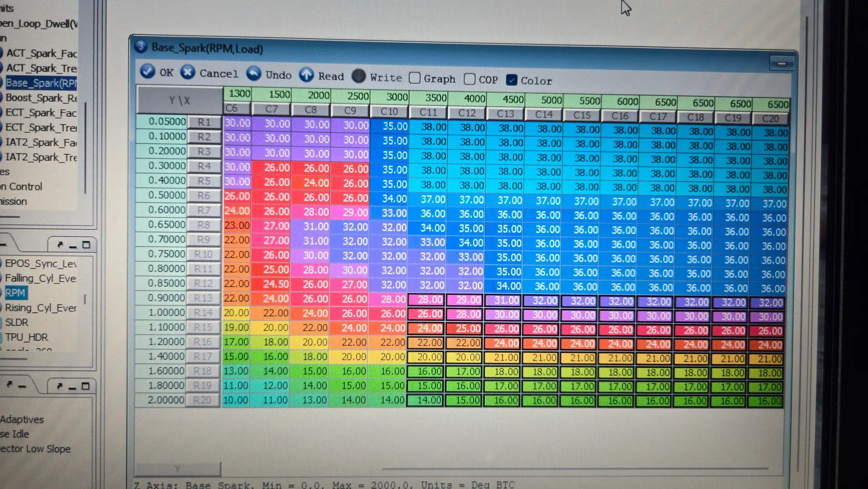The width and height of the screenshot is (868, 489).
Task: Click the Y button below the table
Action: pyautogui.click(x=178, y=469)
